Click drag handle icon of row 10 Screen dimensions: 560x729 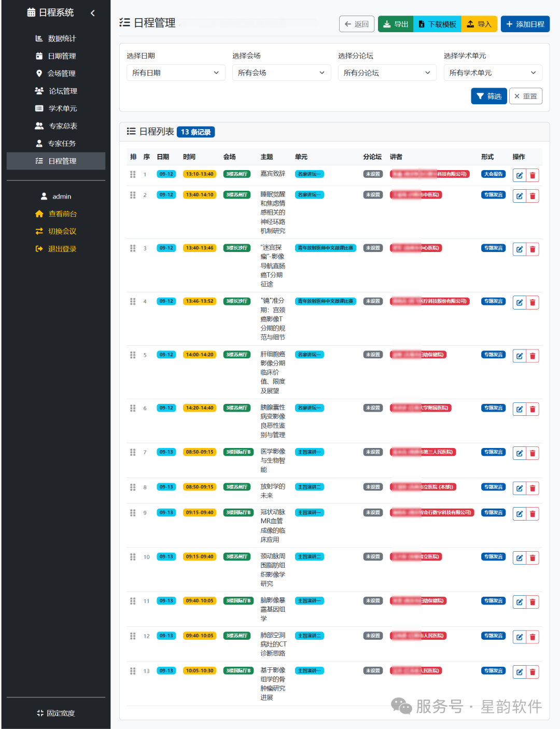133,557
